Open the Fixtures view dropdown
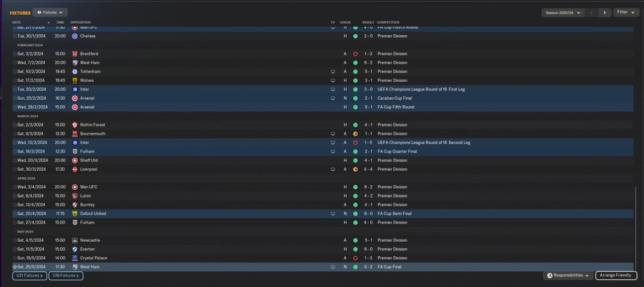 pyautogui.click(x=50, y=12)
